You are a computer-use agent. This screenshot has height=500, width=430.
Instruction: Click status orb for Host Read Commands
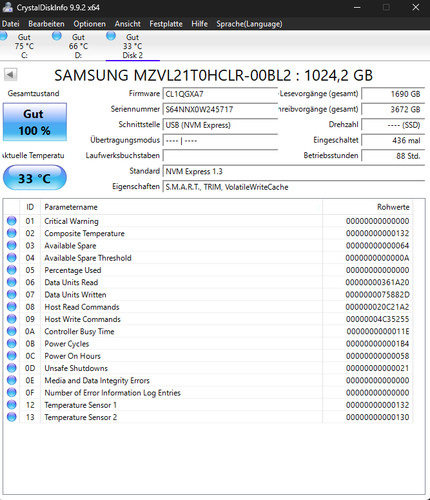(12, 307)
